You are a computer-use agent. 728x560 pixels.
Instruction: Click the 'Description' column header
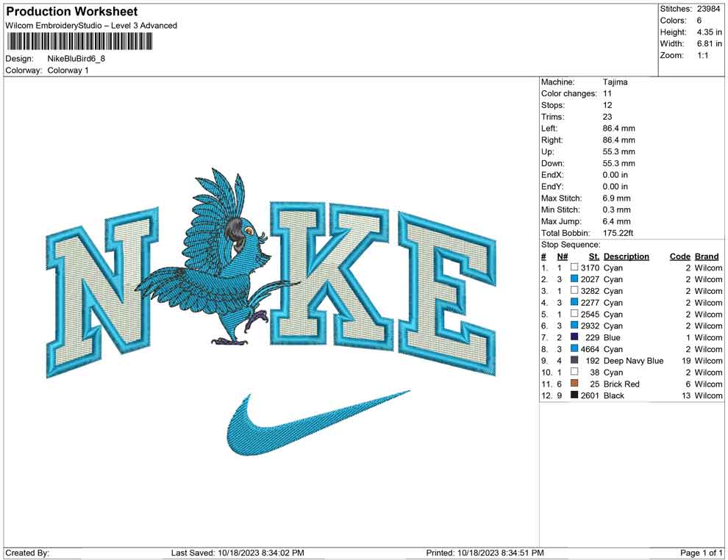[x=627, y=256]
